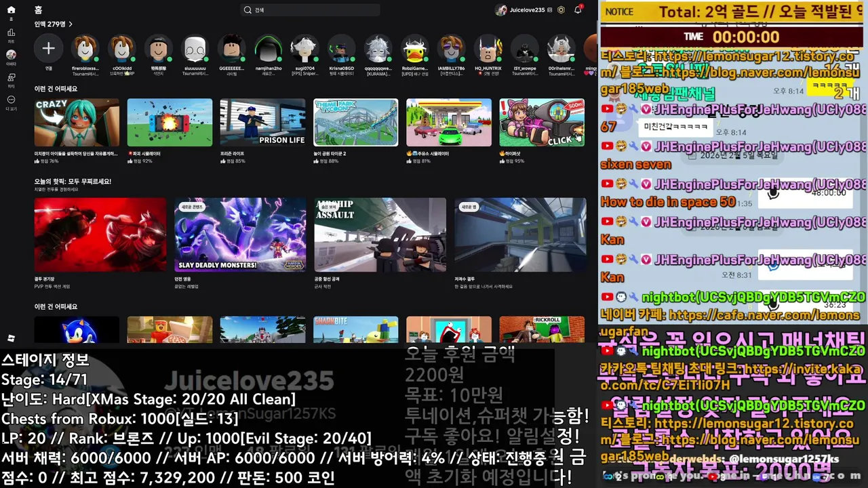Open friend qqqqqqqwe avatar
Screen dimensions: 868x488
(378, 48)
